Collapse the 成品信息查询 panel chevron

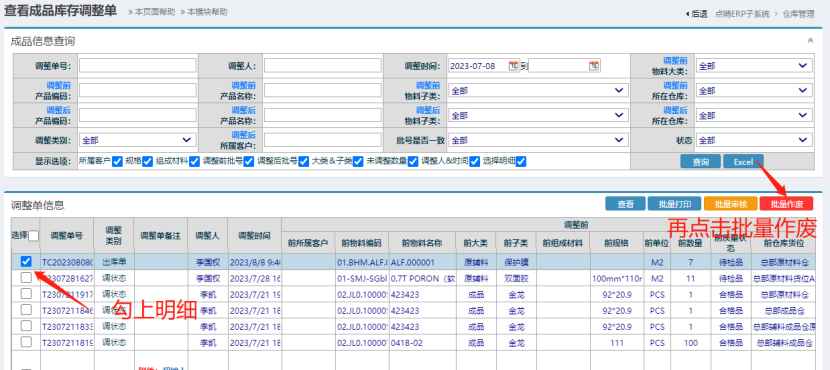810,41
